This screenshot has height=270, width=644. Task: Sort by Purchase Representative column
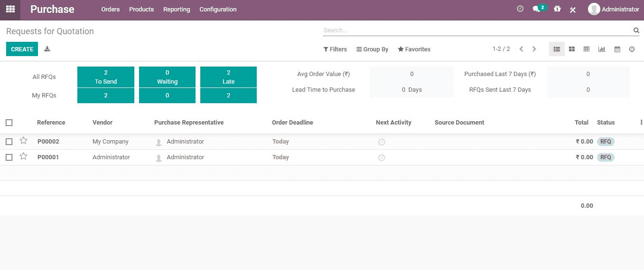(x=189, y=123)
